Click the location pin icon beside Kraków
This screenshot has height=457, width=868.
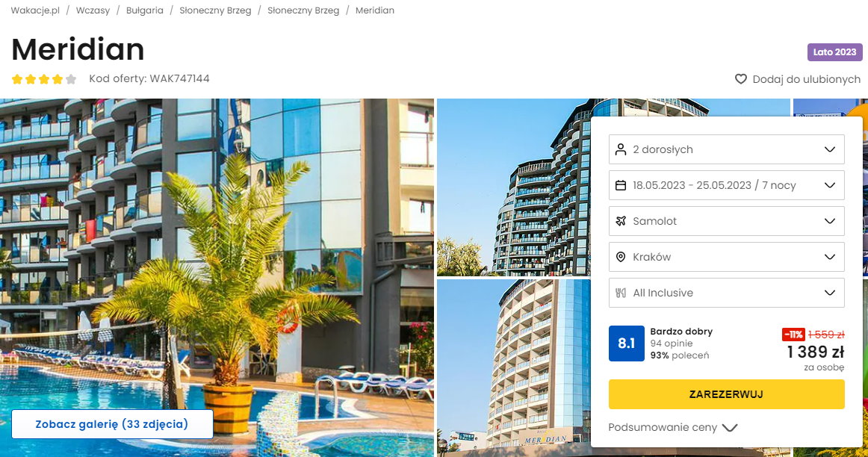(x=621, y=257)
